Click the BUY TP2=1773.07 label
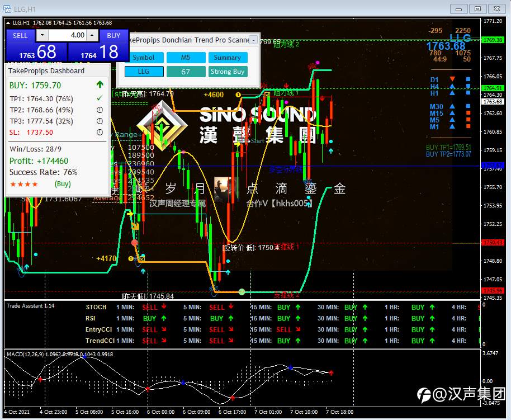 (448, 154)
